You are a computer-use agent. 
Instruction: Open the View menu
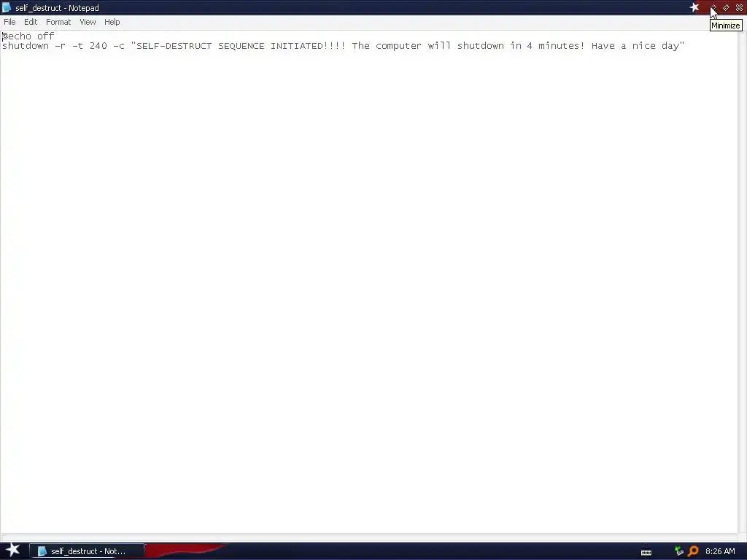point(88,22)
